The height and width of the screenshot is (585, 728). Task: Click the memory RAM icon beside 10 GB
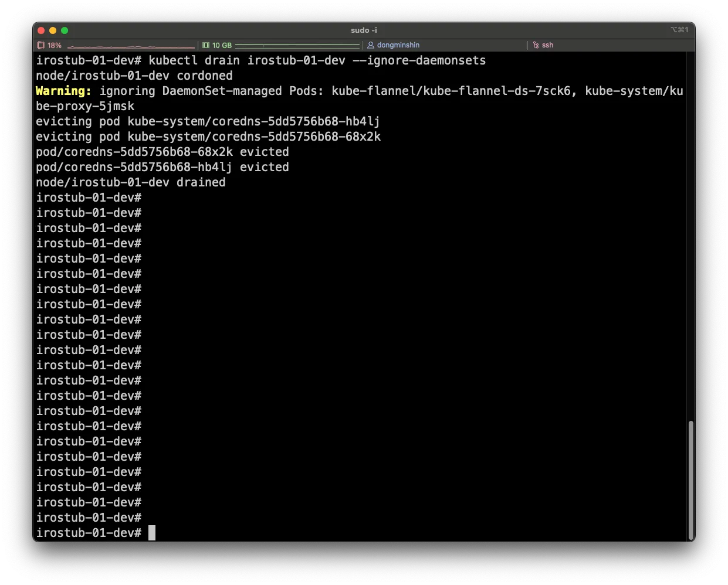(x=206, y=45)
